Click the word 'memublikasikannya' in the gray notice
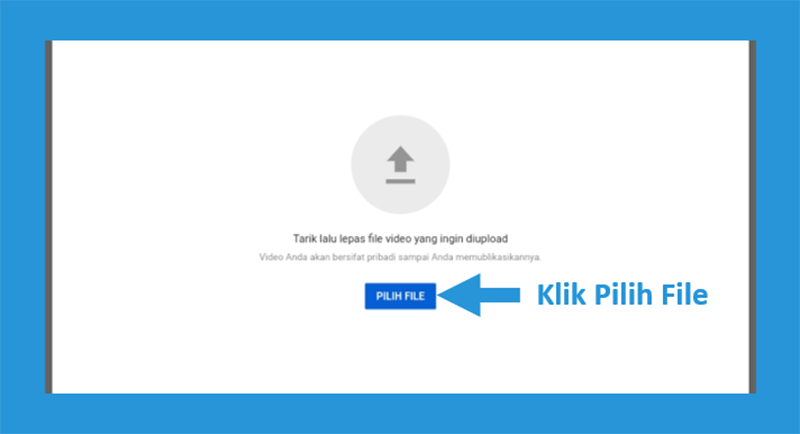800x434 pixels. pos(497,257)
